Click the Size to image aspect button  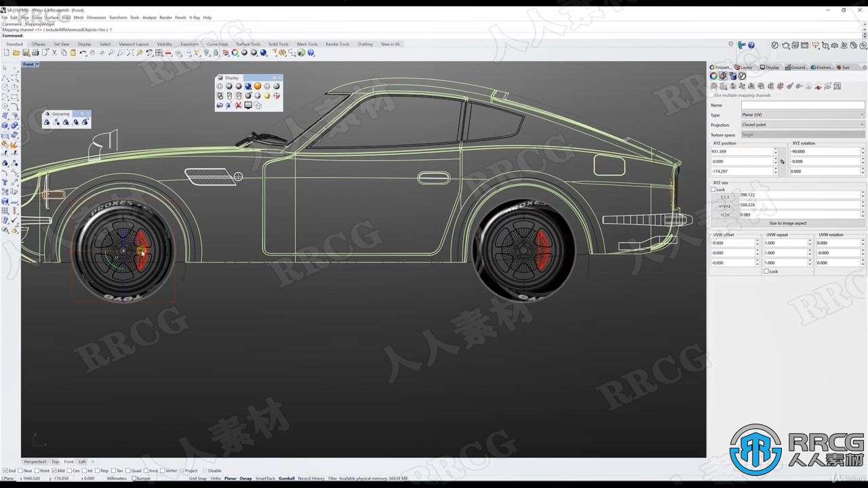click(788, 223)
